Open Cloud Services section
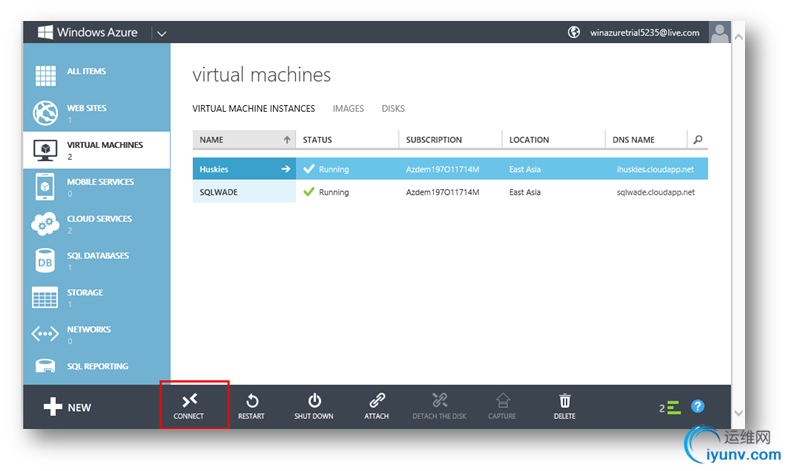This screenshot has width=787, height=471. [x=96, y=224]
